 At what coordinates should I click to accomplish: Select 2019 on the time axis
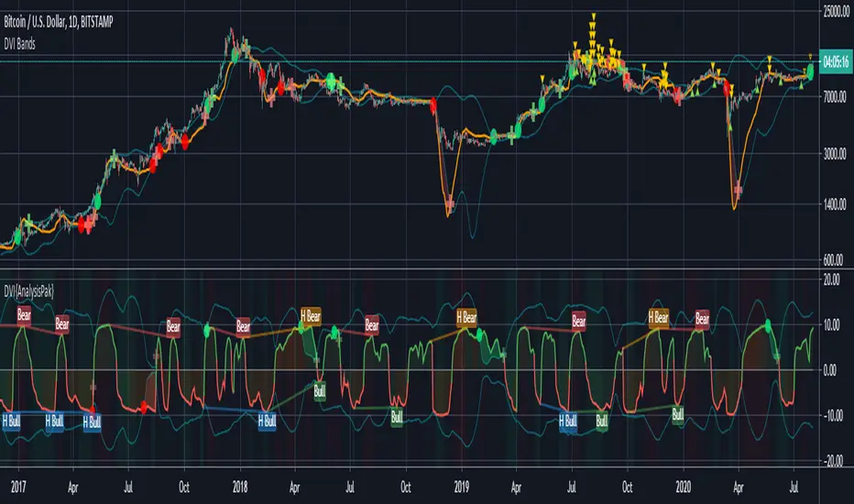[x=461, y=485]
